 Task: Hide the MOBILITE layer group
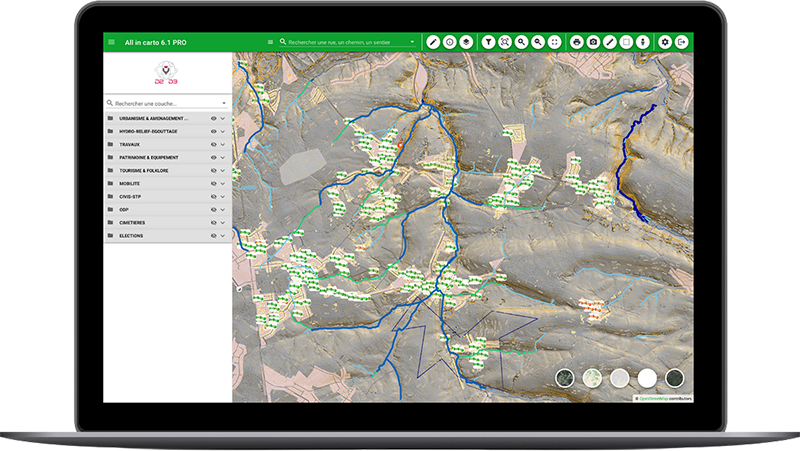[214, 183]
